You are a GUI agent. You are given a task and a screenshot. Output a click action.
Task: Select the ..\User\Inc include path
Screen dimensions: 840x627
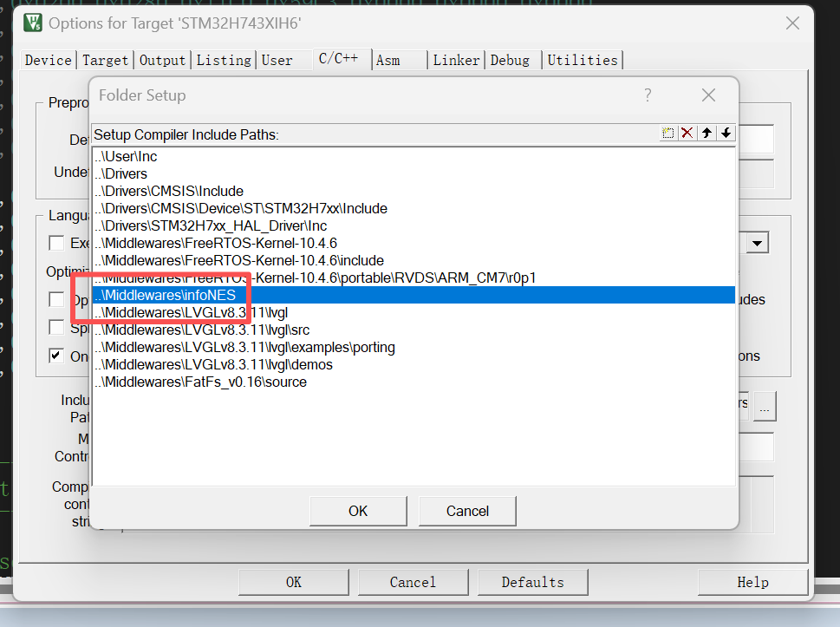[413, 156]
